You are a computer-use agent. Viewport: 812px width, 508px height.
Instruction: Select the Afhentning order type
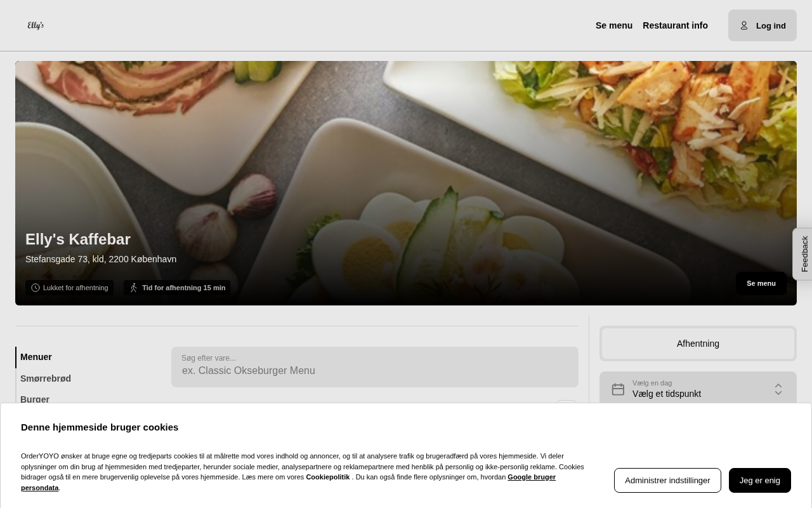(x=698, y=344)
